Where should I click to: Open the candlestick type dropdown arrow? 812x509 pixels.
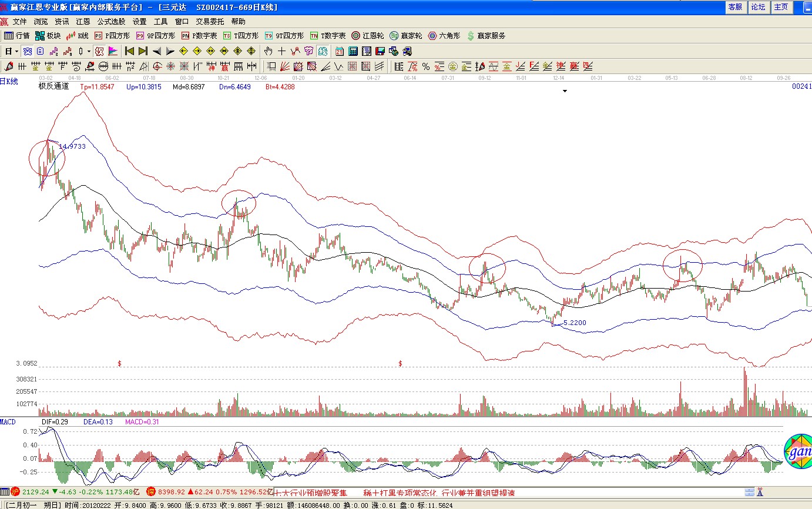[89, 51]
